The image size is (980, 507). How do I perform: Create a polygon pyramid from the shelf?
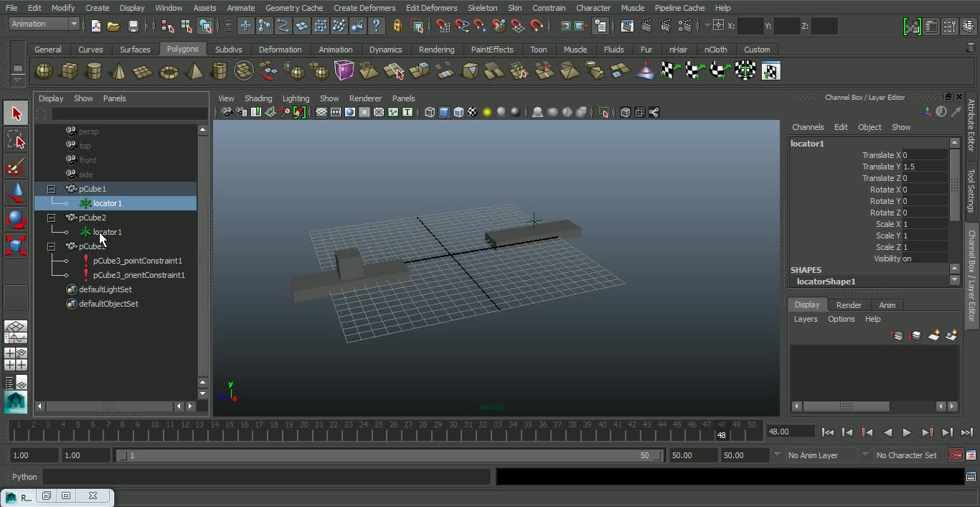point(194,71)
